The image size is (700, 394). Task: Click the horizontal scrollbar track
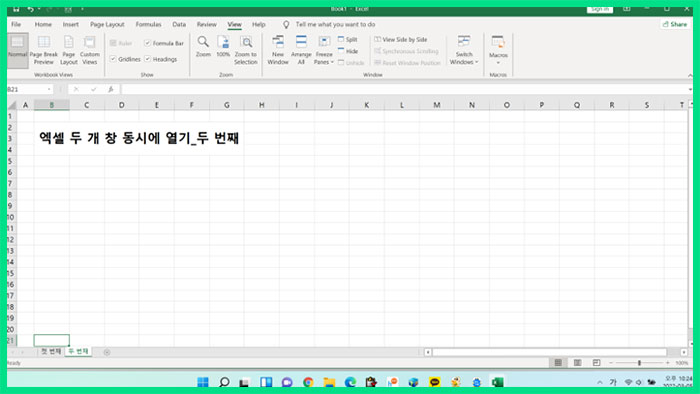pos(550,352)
